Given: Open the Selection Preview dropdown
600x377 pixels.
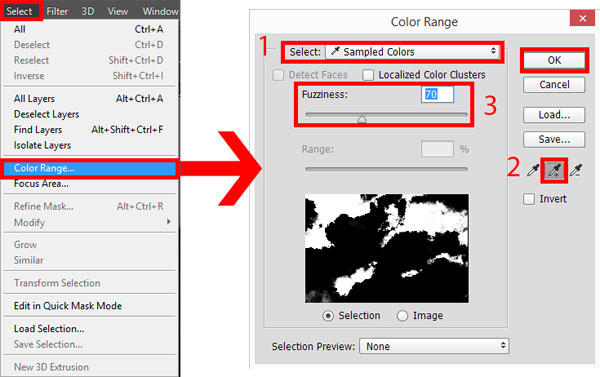Looking at the screenshot, I should click(434, 346).
